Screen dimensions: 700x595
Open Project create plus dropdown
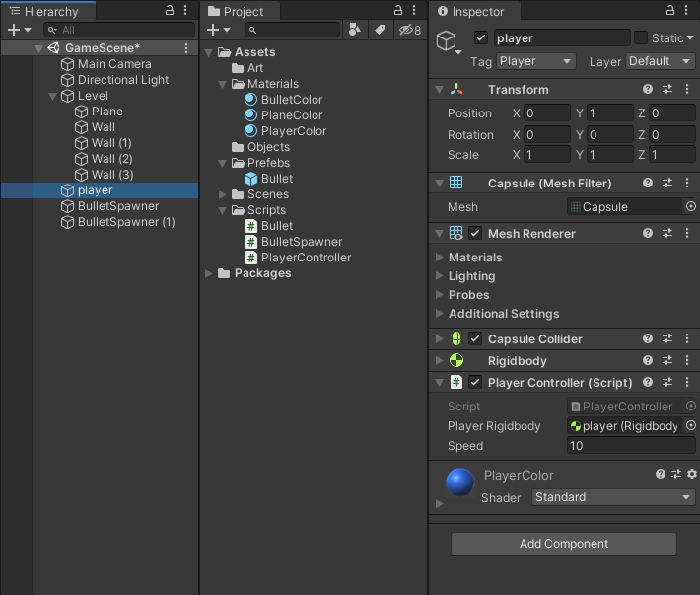pyautogui.click(x=218, y=30)
